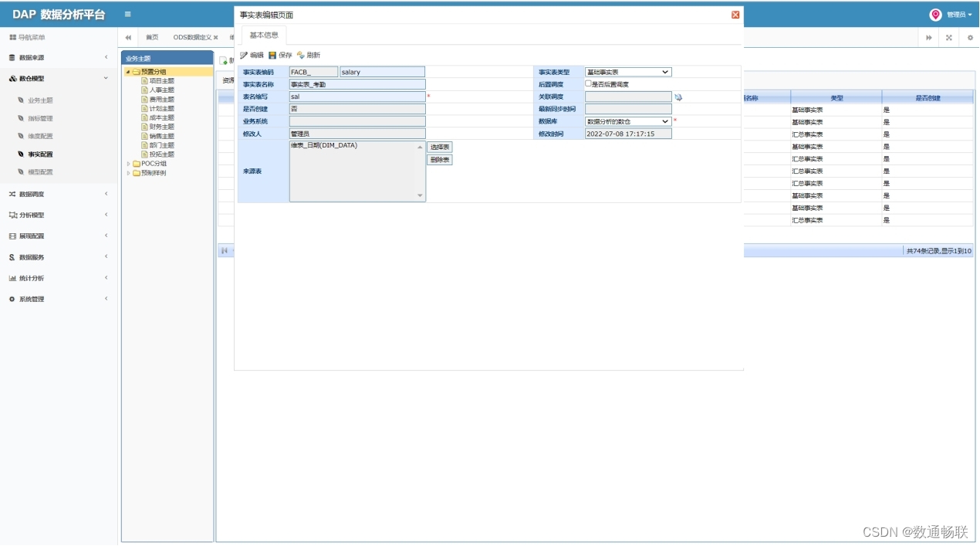The image size is (980, 546).
Task: Select 投拓主题 in the tree
Action: (162, 154)
